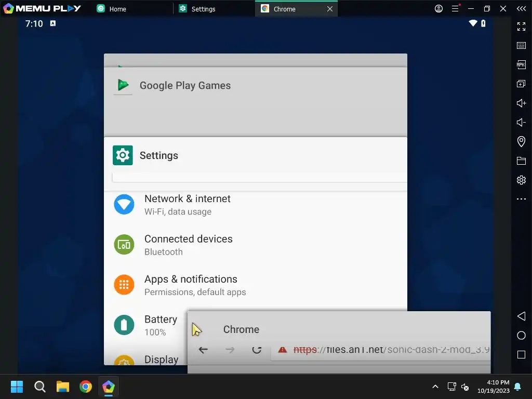Screen dimensions: 532x399
Task: Open MEmu settings gear in sidebar
Action: point(521,180)
